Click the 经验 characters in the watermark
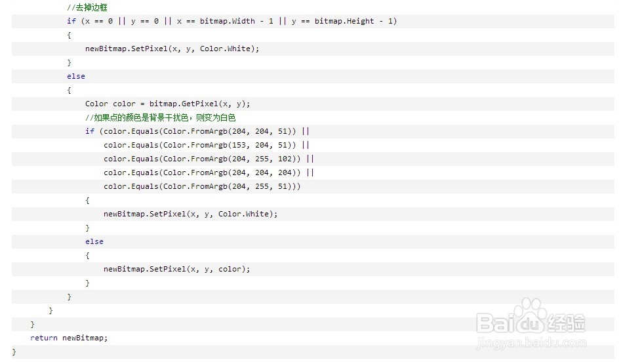 tap(567, 323)
